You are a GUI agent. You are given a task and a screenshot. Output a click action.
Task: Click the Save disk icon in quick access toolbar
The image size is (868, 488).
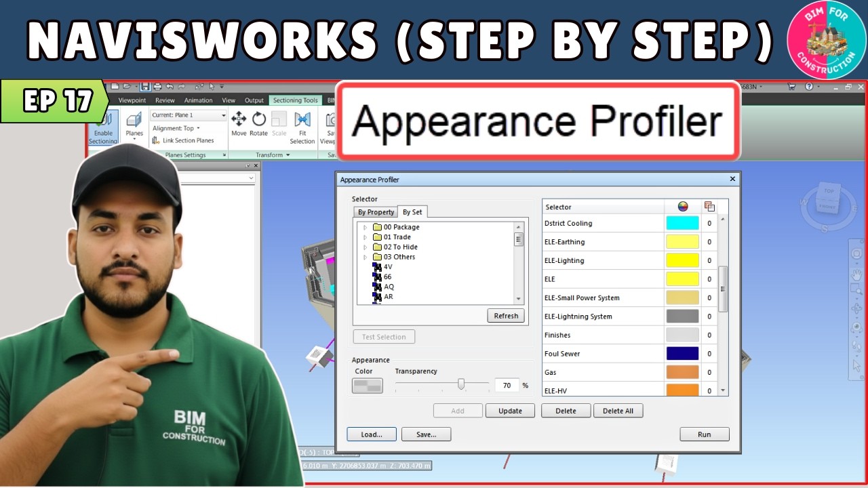click(x=145, y=86)
